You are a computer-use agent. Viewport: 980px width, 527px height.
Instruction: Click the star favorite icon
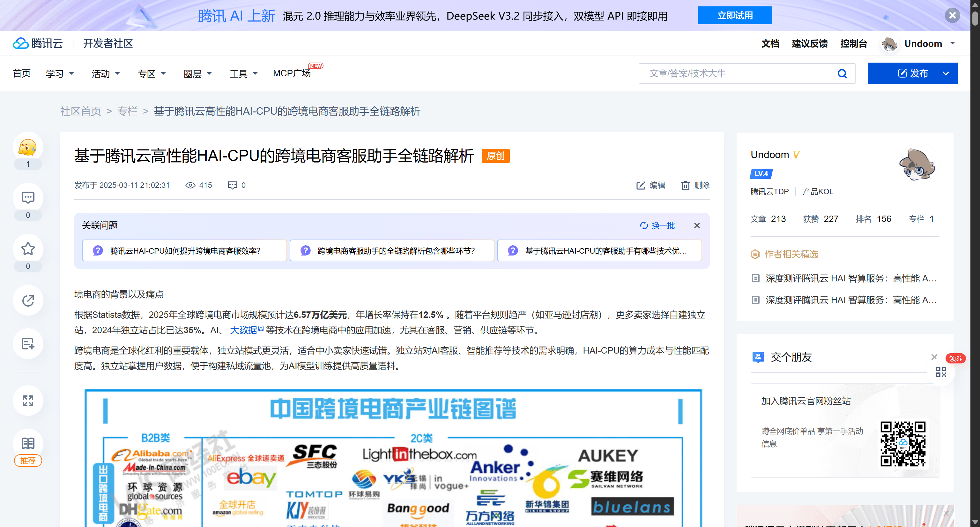(28, 249)
